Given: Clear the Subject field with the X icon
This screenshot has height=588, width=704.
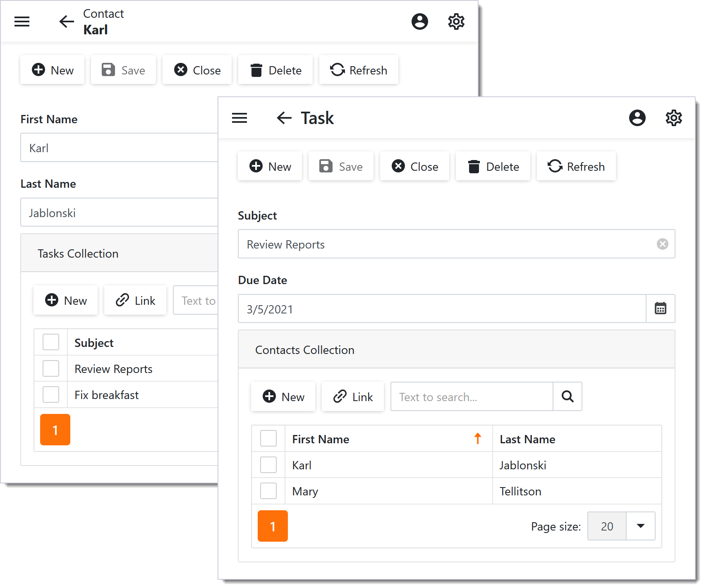Looking at the screenshot, I should click(x=662, y=244).
